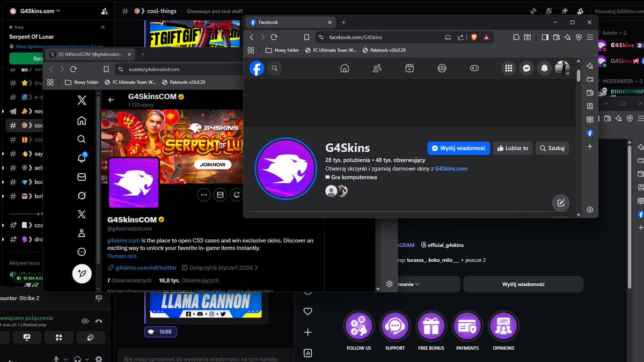Open G4Skins.com link in Facebook page description
This screenshot has height=362, width=644.
[451, 168]
